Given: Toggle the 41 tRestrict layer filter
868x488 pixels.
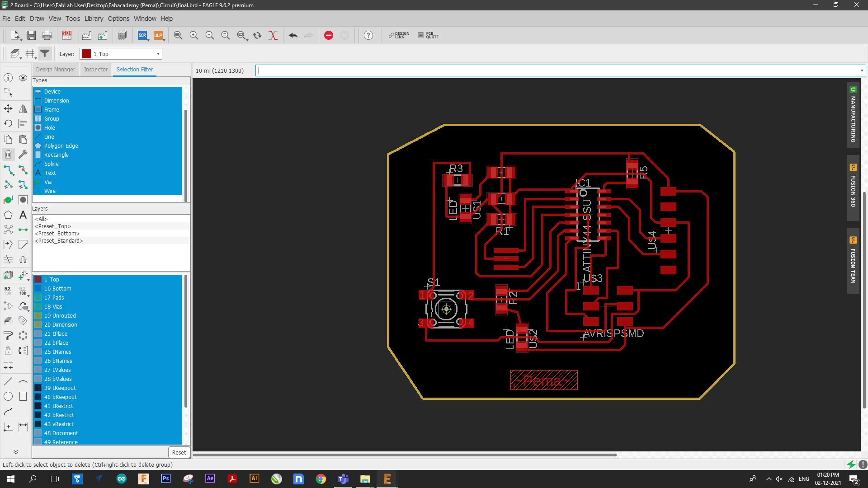Looking at the screenshot, I should 108,406.
